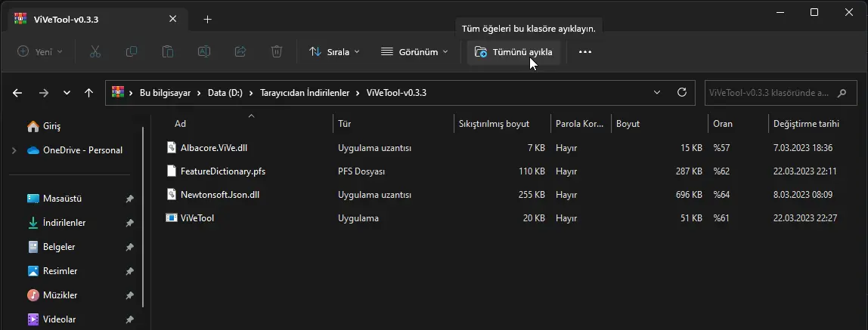Unpin Videolar using its pin icon
Image resolution: width=868 pixels, height=330 pixels.
(x=129, y=319)
